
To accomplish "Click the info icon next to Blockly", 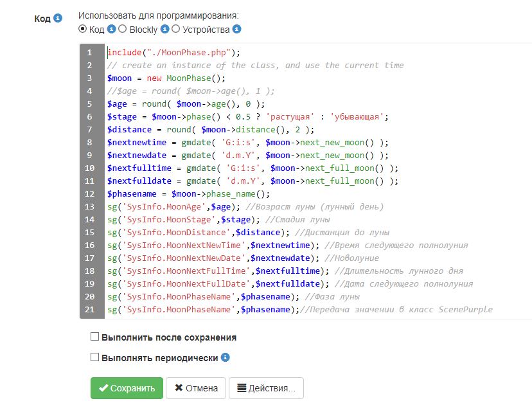I will (x=163, y=28).
